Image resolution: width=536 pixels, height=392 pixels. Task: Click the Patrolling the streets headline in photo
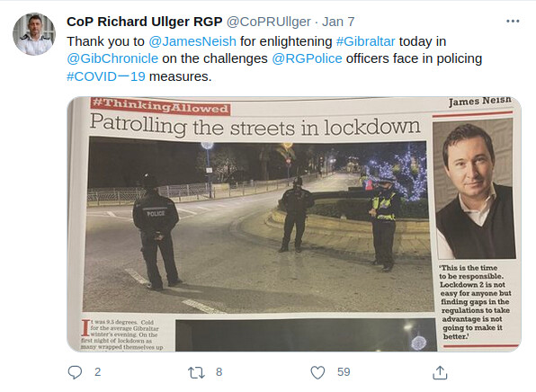click(255, 127)
